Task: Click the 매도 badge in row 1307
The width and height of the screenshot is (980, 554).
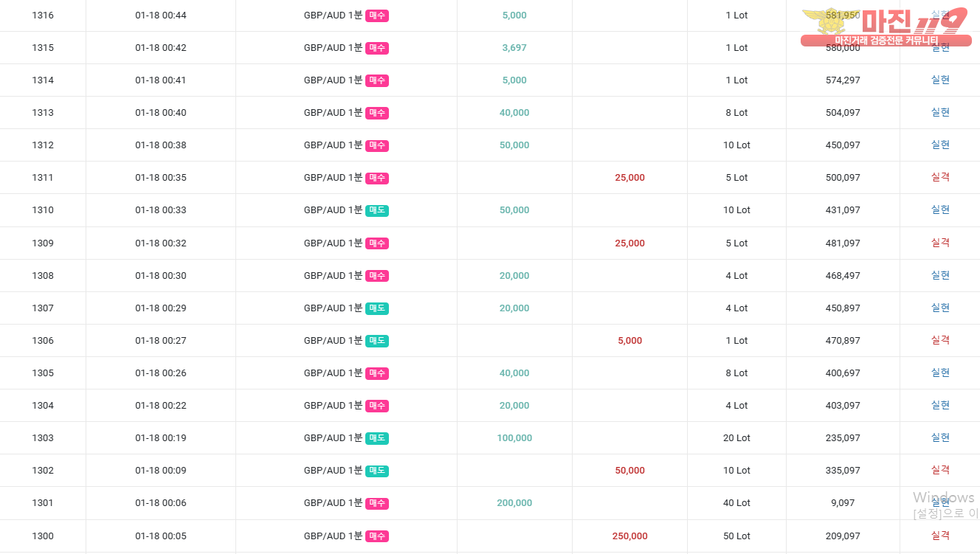Action: (x=377, y=308)
